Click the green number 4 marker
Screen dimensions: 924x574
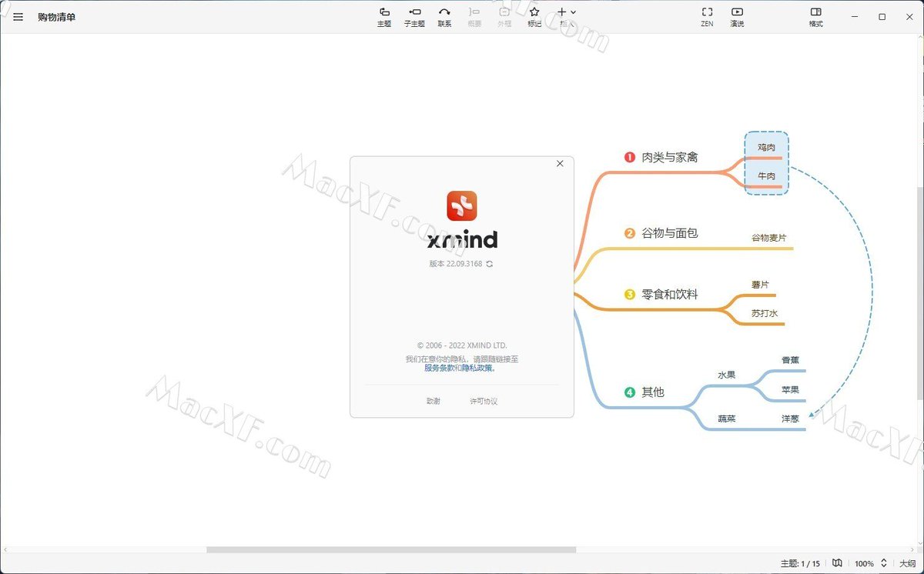(x=630, y=392)
